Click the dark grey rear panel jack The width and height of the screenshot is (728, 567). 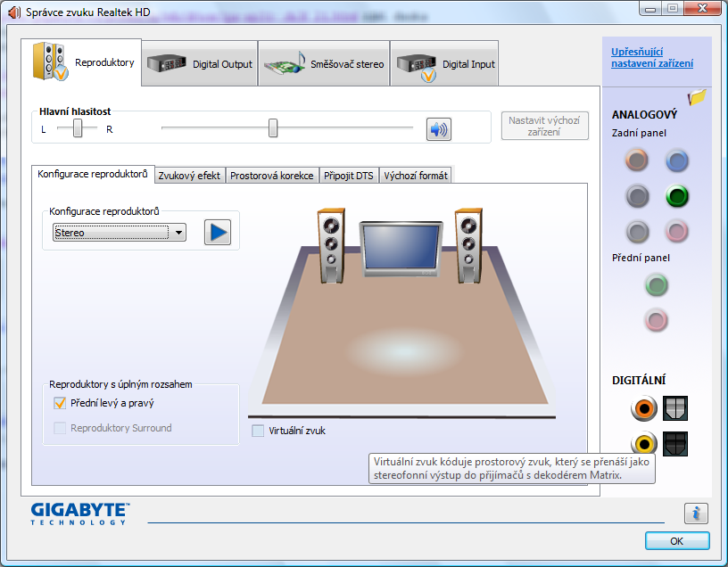(637, 196)
